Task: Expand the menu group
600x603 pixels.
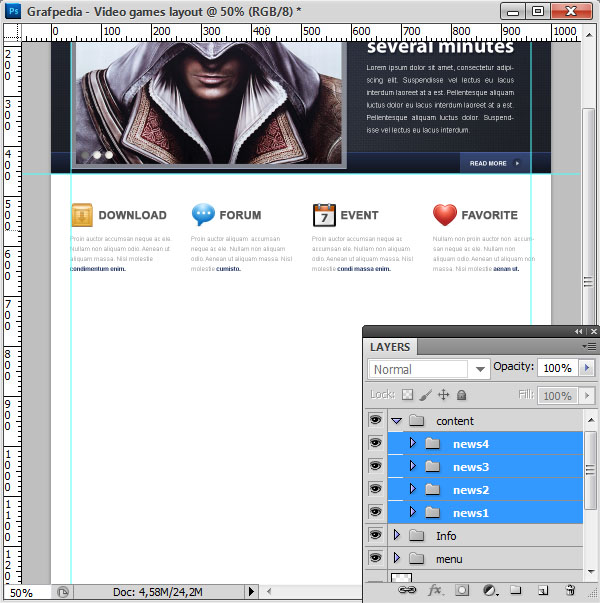Action: coord(397,558)
